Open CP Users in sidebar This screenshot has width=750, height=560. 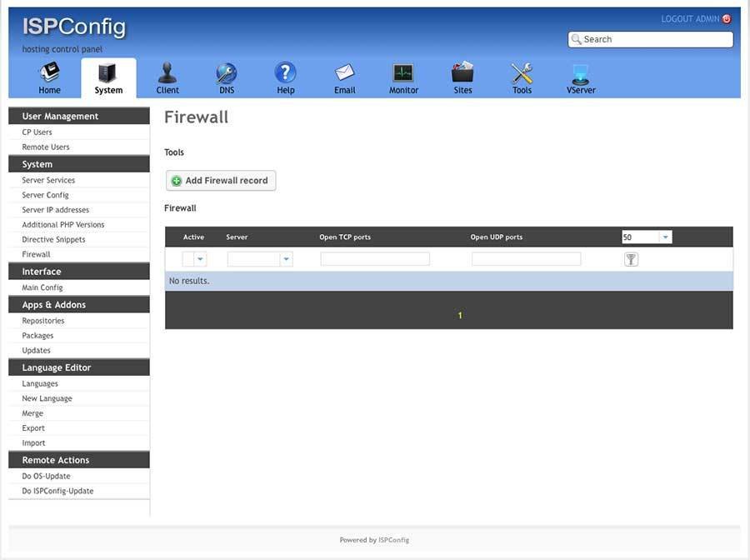(37, 132)
